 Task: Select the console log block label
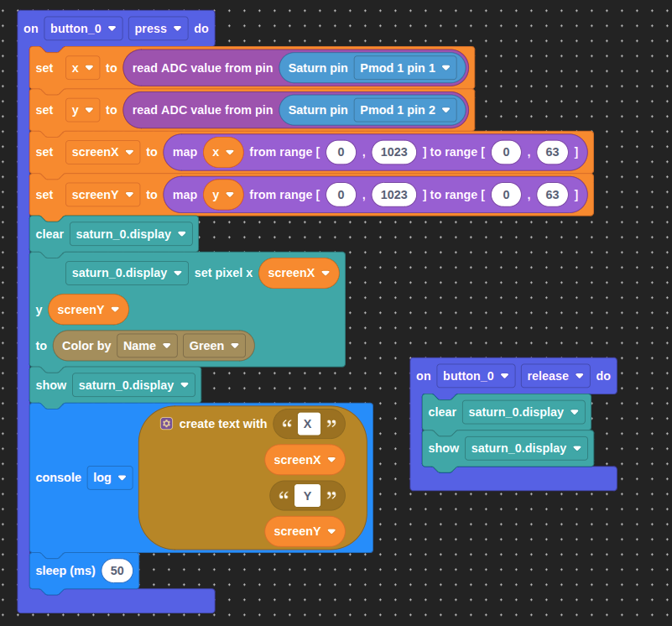(58, 477)
